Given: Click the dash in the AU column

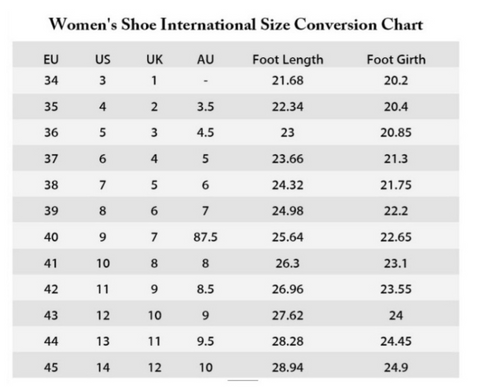Looking at the screenshot, I should tap(206, 81).
